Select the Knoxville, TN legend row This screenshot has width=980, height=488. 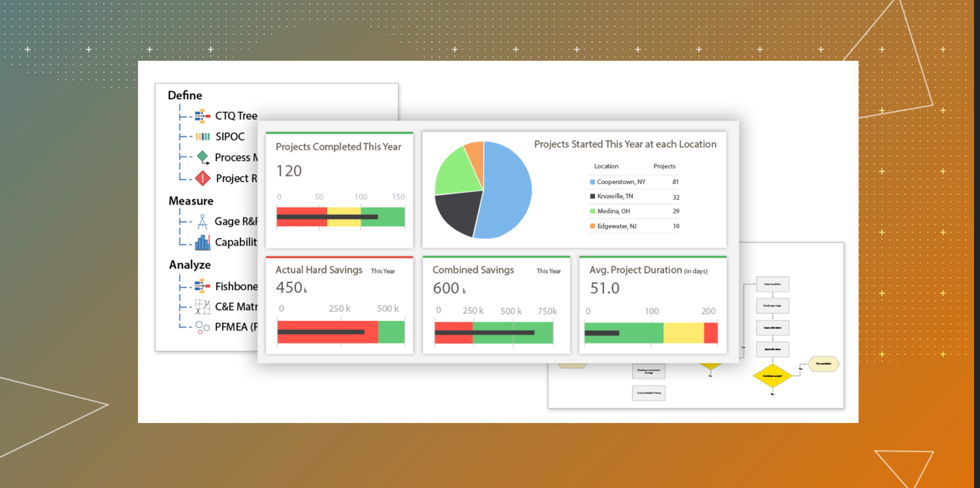click(x=615, y=197)
